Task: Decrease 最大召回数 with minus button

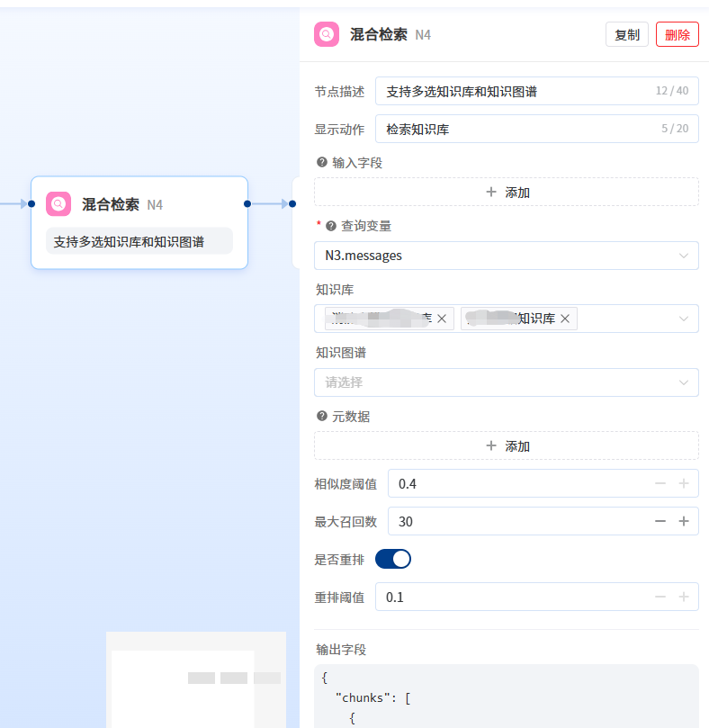Action: click(660, 522)
